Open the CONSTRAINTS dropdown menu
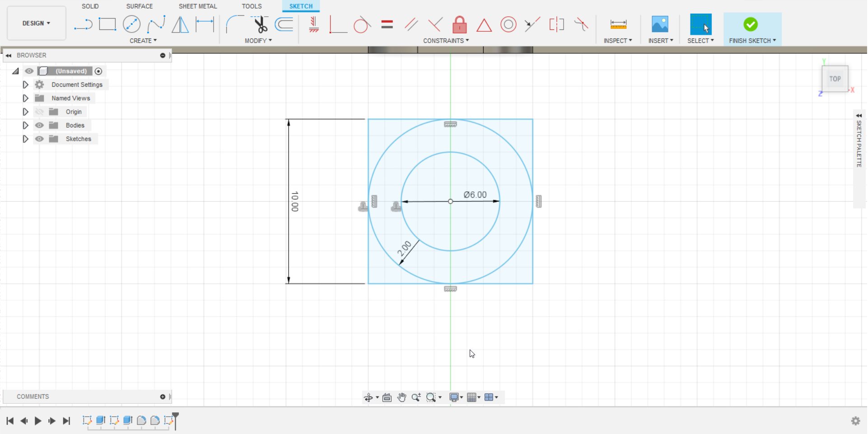 coord(446,41)
